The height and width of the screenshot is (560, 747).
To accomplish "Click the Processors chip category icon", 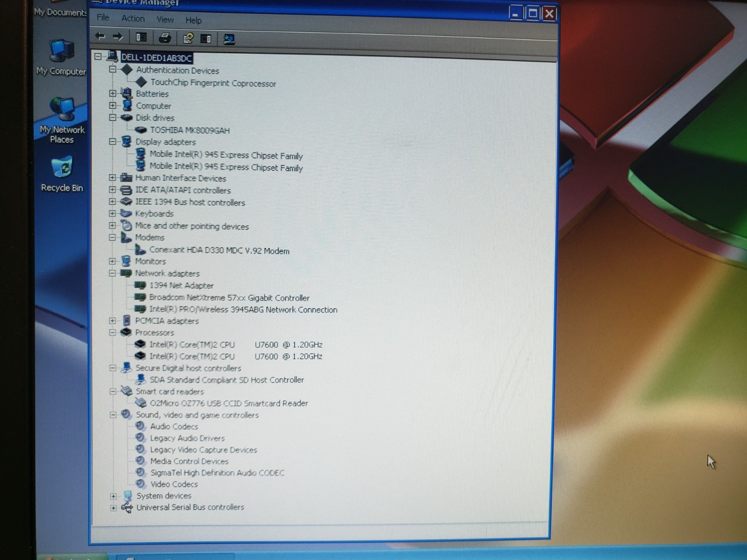I will coord(126,332).
